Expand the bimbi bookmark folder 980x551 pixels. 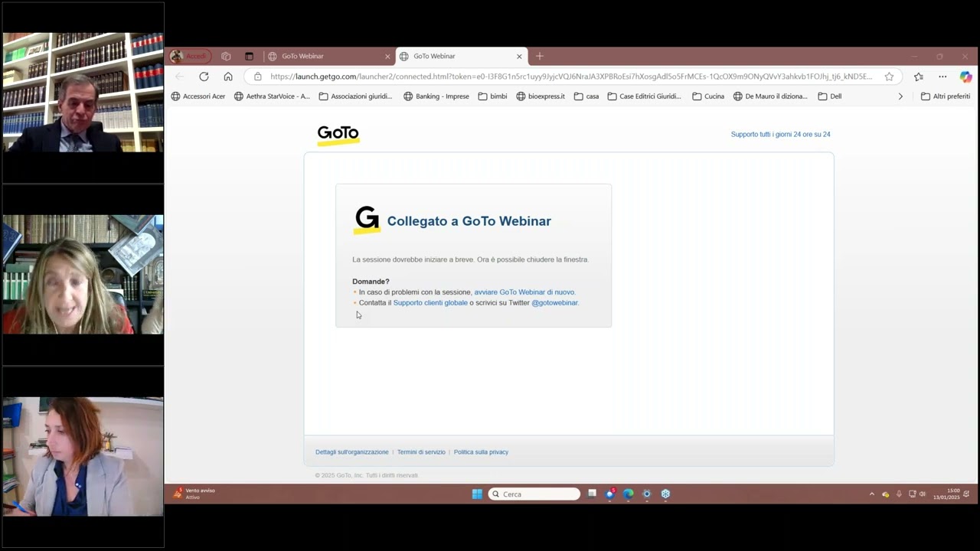coord(492,96)
